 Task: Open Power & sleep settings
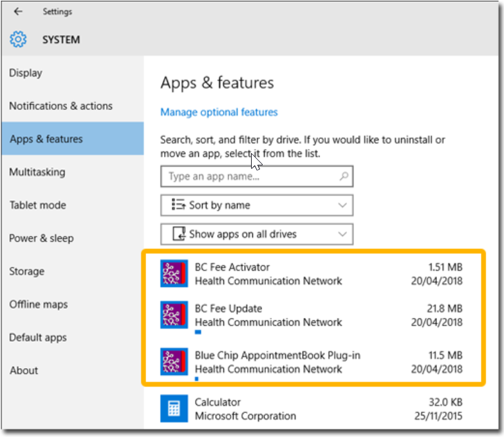[x=73, y=238]
